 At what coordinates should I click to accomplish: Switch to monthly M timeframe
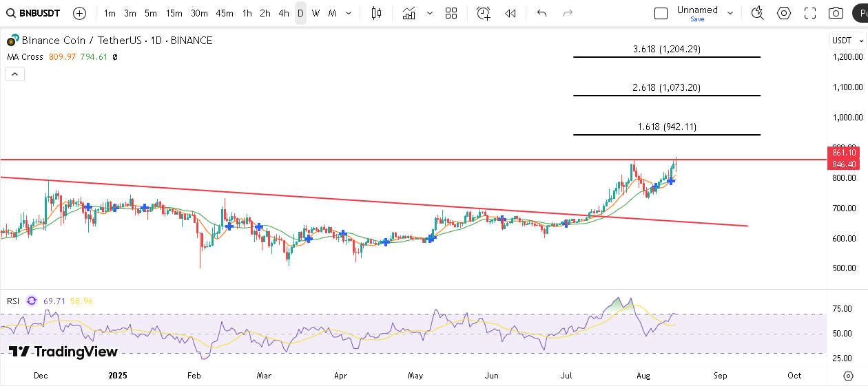tap(332, 13)
